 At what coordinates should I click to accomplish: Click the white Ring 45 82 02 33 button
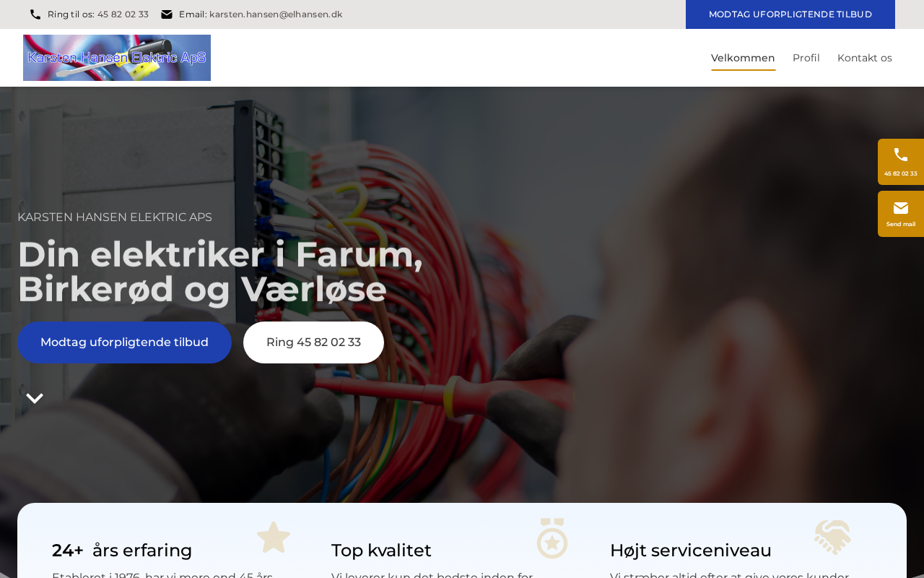(x=313, y=342)
